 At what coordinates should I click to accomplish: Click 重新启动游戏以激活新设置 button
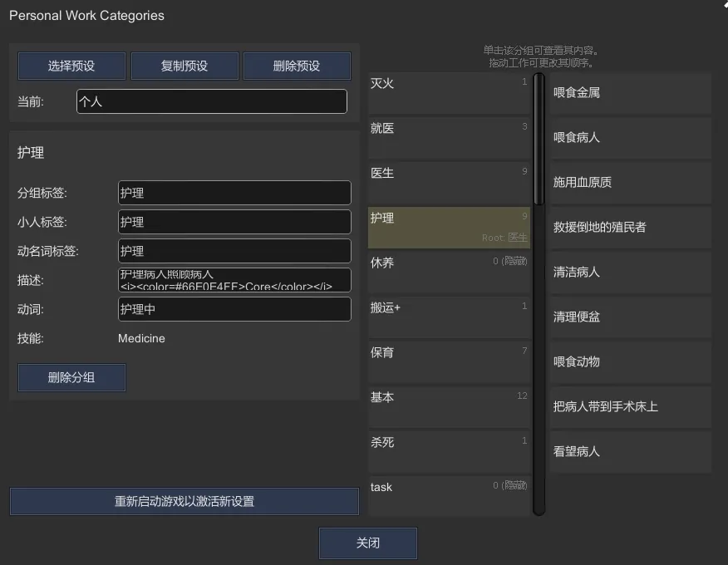pyautogui.click(x=184, y=502)
